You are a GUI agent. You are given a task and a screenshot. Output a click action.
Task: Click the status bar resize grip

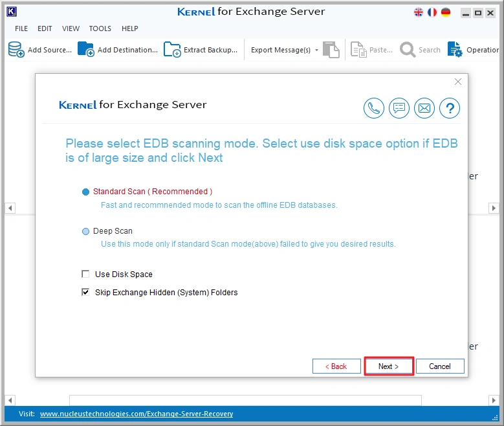pyautogui.click(x=495, y=418)
